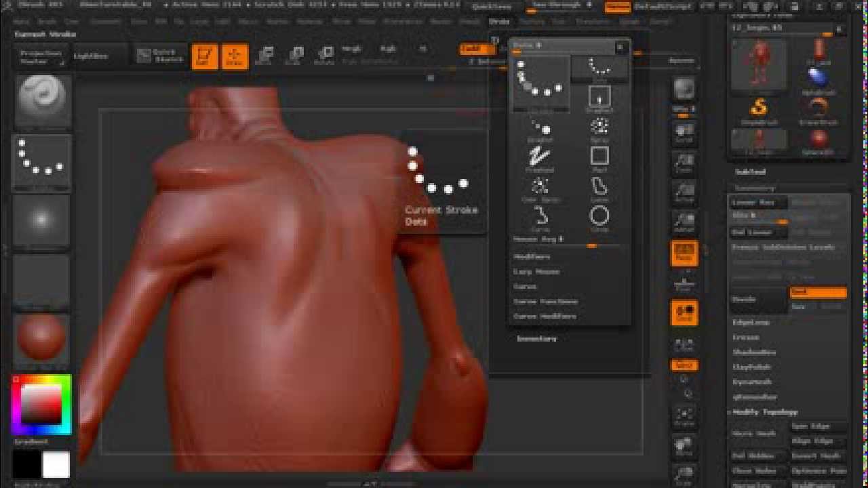Image resolution: width=868 pixels, height=488 pixels.
Task: Select the DragDot stroke icon
Action: coord(540,129)
